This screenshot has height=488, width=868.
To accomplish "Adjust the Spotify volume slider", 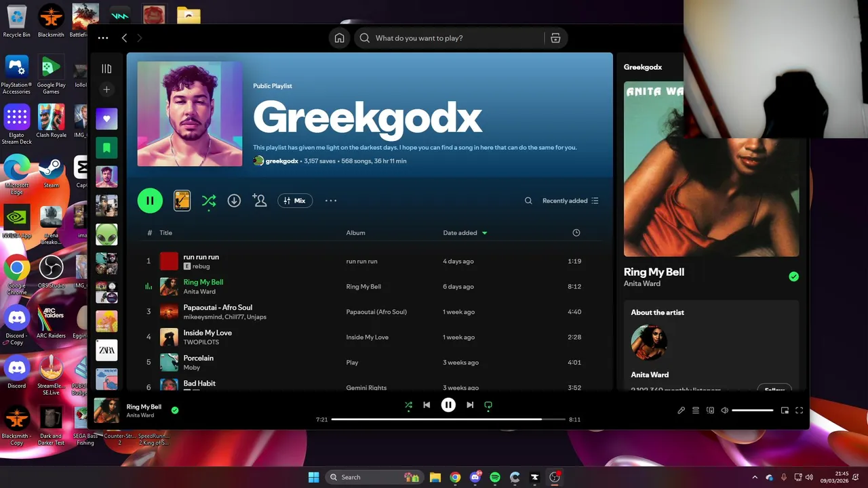I will coord(753,410).
